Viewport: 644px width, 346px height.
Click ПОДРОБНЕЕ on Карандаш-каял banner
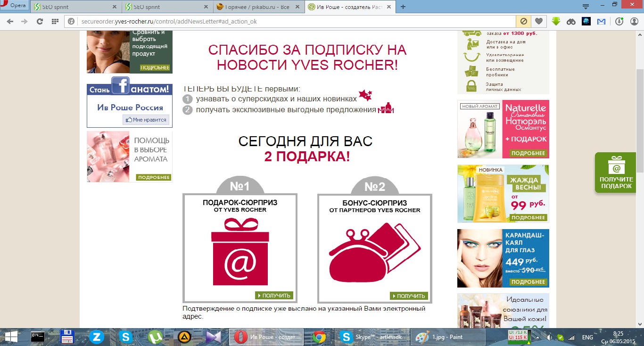[x=528, y=282]
